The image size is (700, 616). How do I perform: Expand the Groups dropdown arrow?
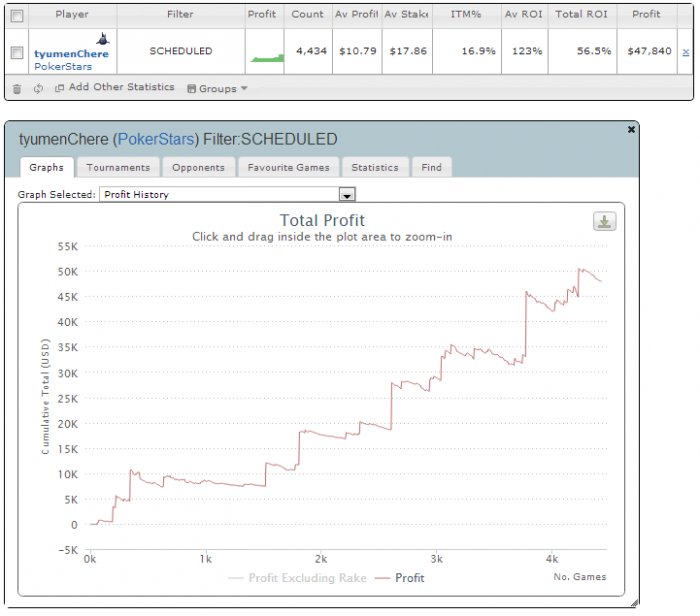[x=244, y=88]
